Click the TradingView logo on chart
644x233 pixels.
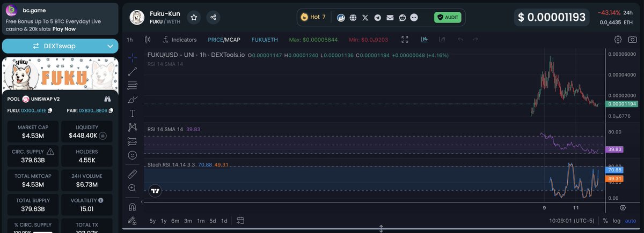pos(155,191)
